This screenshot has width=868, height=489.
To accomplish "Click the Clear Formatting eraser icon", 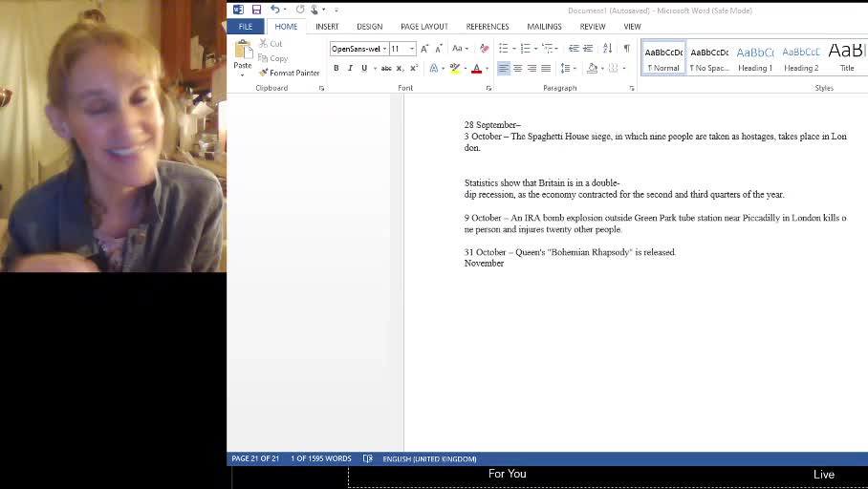I will tap(484, 49).
